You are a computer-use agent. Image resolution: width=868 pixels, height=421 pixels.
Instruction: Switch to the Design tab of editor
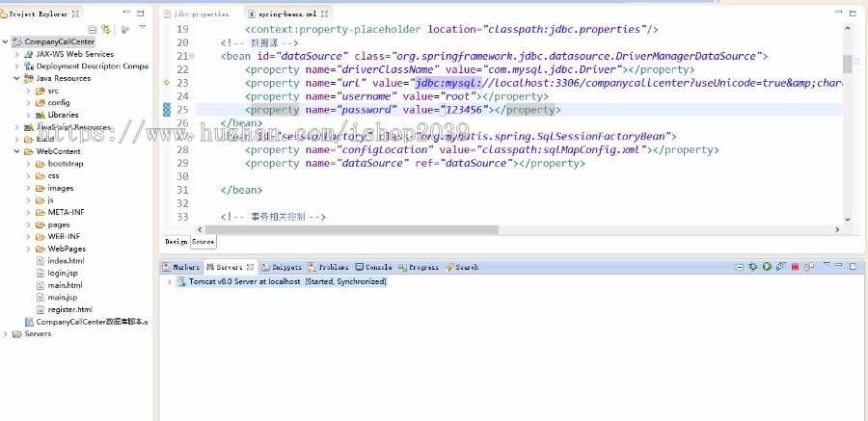pyautogui.click(x=176, y=242)
